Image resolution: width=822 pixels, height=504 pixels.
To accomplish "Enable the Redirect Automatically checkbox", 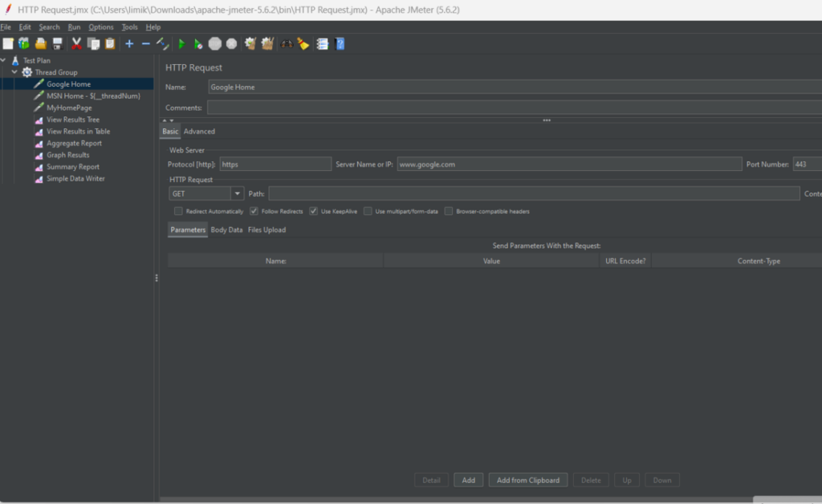I will click(x=178, y=212).
